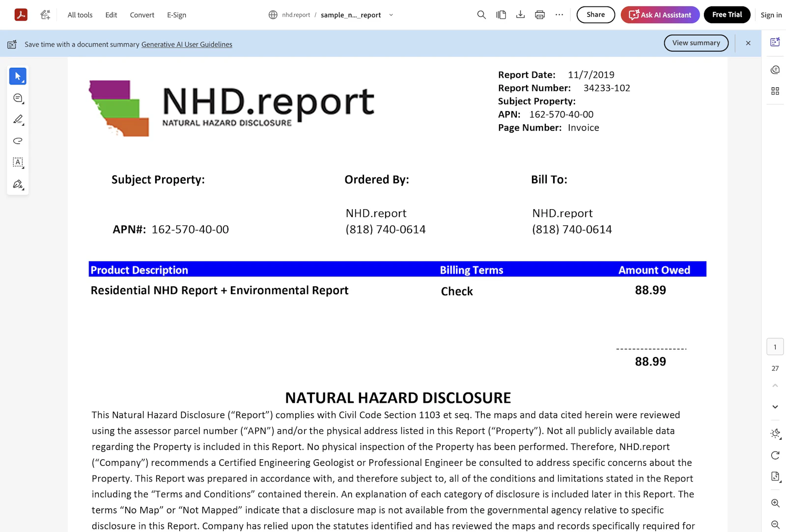Expand the sample_n..._report filename dropdown
The width and height of the screenshot is (786, 532).
tap(391, 15)
